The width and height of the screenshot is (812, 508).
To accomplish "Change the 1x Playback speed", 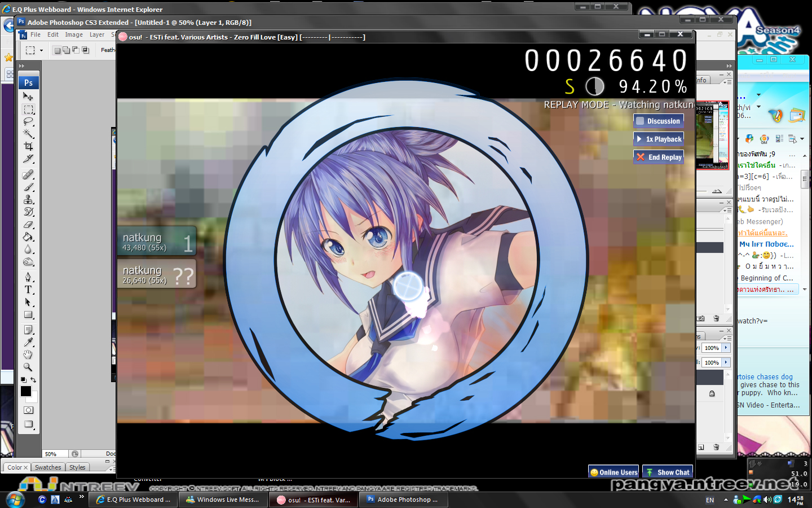I will click(659, 139).
